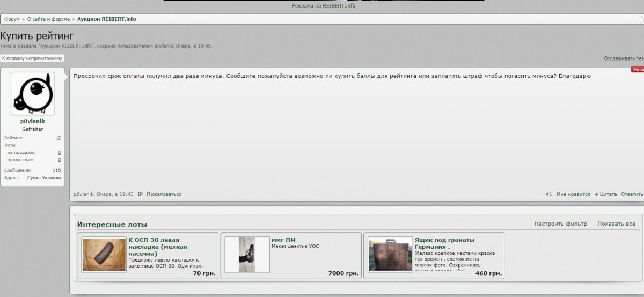The image size is (644, 297).
Task: Click address text Сумы, Украина
Action: click(x=44, y=177)
